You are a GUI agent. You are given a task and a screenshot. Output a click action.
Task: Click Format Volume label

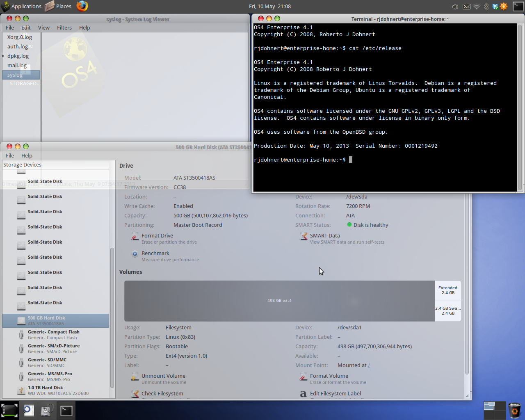click(329, 376)
